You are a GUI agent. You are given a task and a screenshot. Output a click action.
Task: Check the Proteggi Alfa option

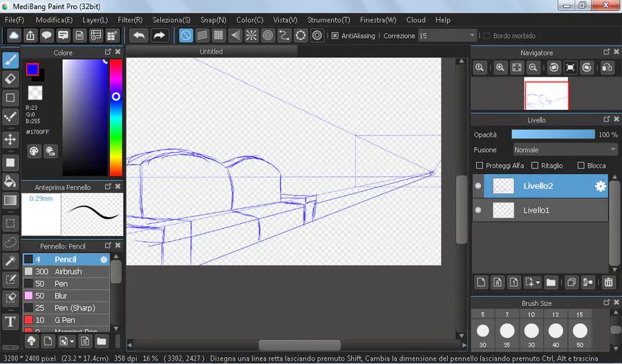tap(480, 165)
